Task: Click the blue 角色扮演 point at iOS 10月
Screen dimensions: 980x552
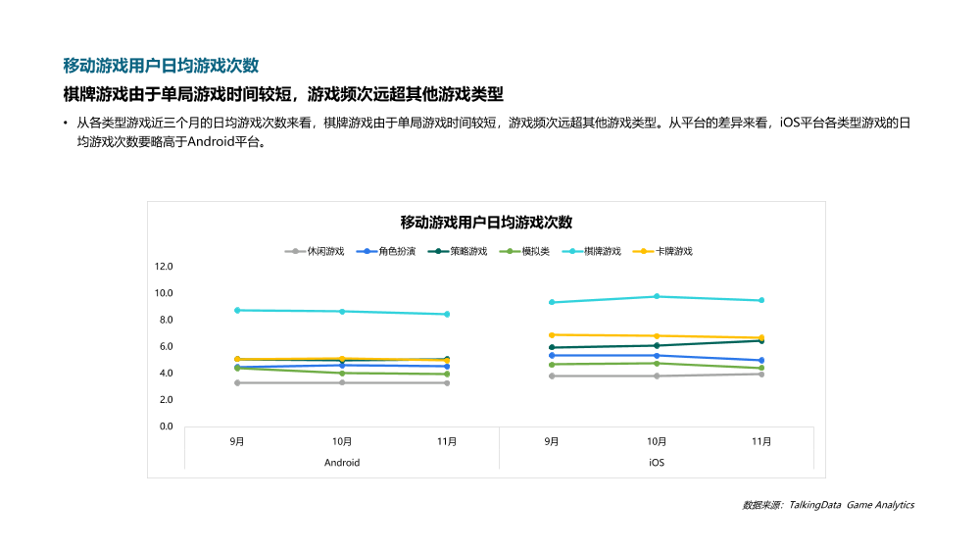Action: [657, 356]
